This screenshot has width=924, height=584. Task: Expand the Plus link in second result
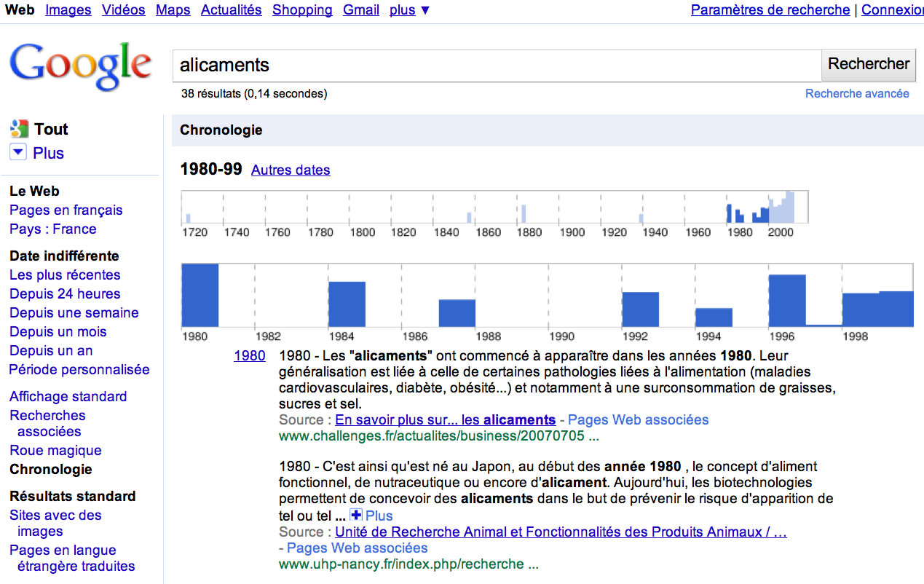click(379, 516)
